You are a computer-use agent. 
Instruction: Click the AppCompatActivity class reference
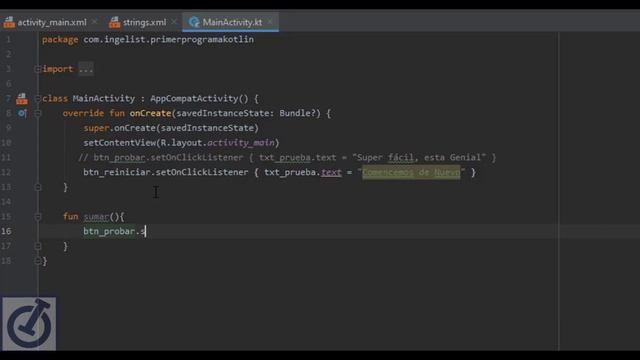pyautogui.click(x=194, y=98)
